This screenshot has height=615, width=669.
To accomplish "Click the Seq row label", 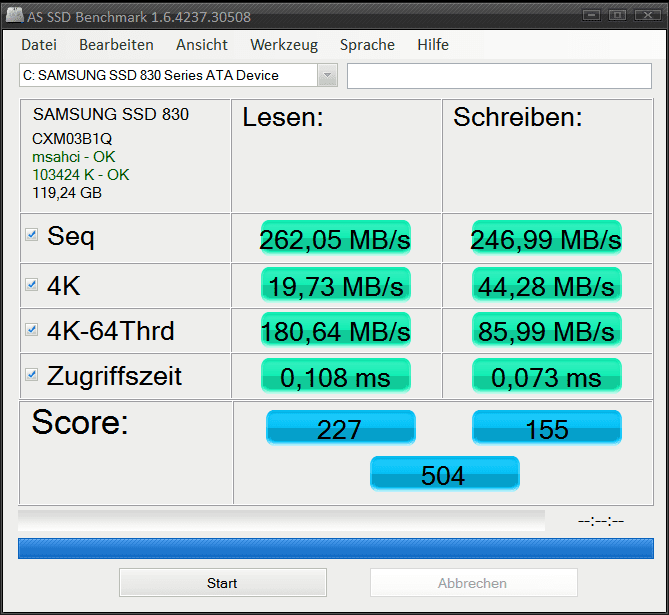I will (70, 237).
